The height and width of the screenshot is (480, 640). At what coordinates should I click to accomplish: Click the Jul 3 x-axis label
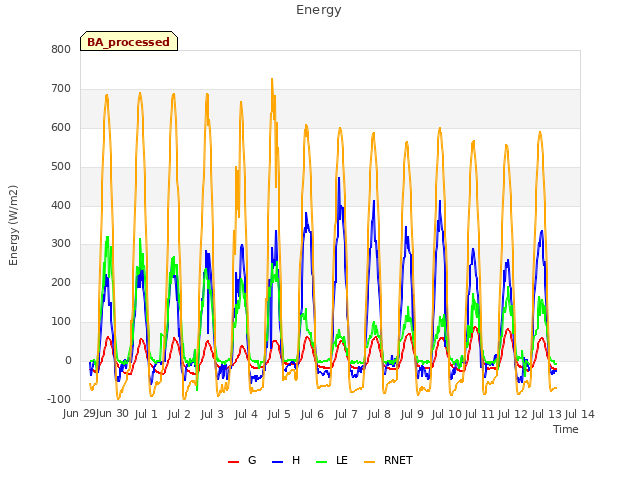pyautogui.click(x=212, y=414)
